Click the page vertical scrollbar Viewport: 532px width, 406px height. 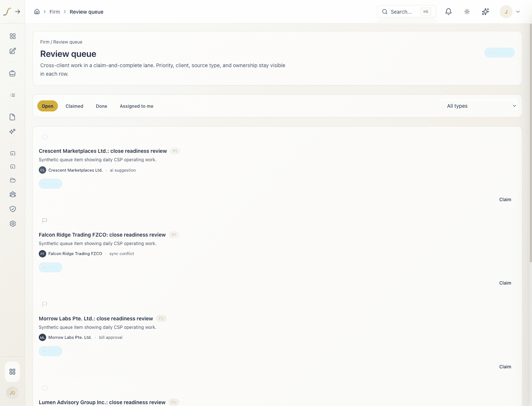(531, 143)
